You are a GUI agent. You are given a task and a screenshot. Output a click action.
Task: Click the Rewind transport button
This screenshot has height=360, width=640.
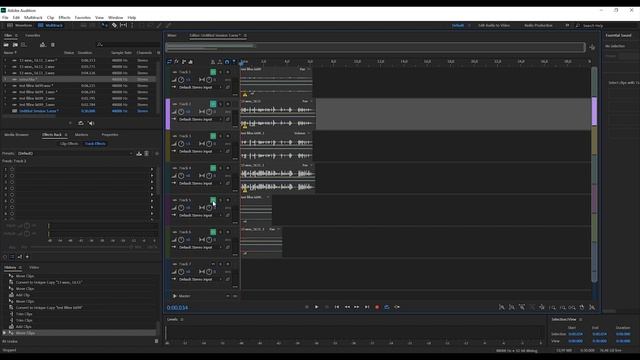347,307
